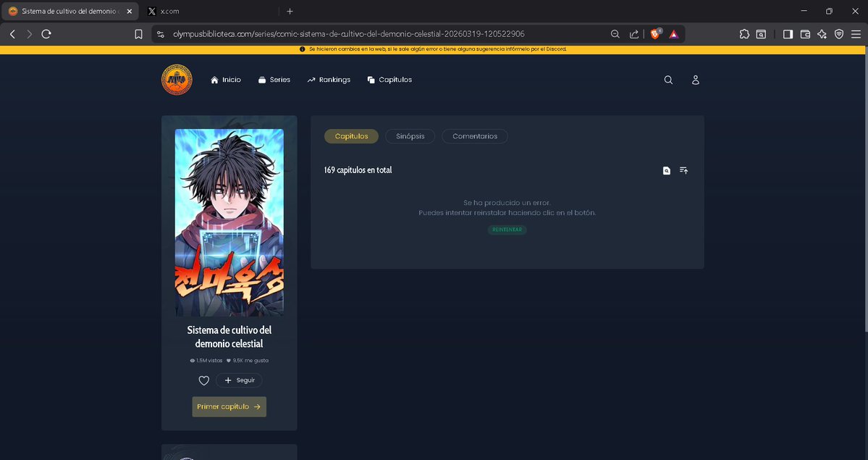Click the Primer capítulo button

coord(229,407)
